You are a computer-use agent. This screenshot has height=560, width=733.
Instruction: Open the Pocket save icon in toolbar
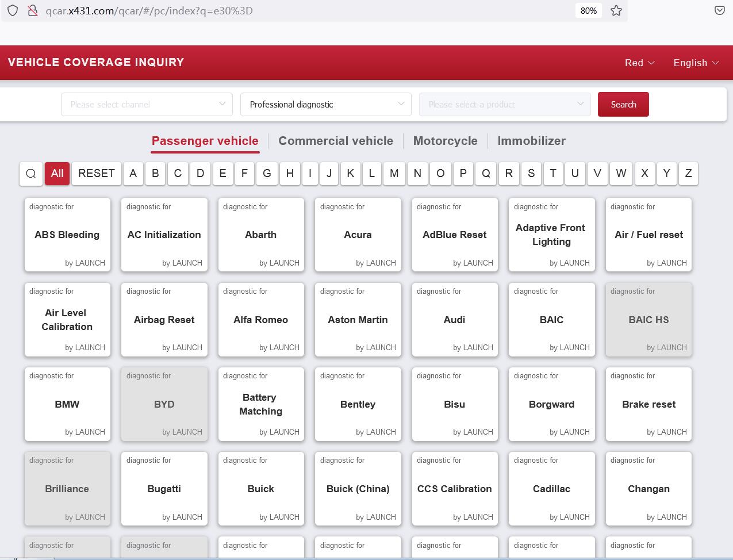point(719,11)
